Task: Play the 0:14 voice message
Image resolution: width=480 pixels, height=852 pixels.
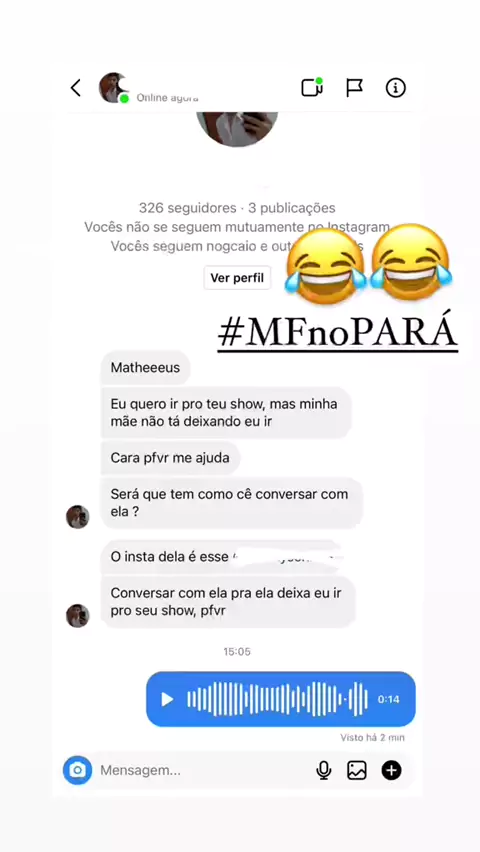Action: (167, 699)
